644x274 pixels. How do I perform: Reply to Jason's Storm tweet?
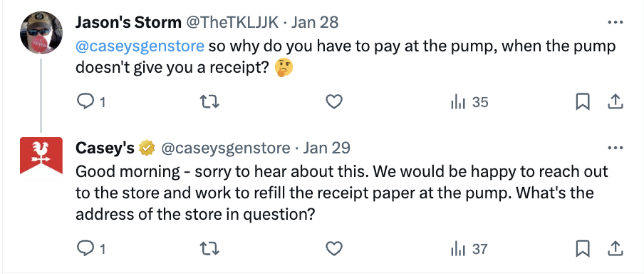point(91,101)
